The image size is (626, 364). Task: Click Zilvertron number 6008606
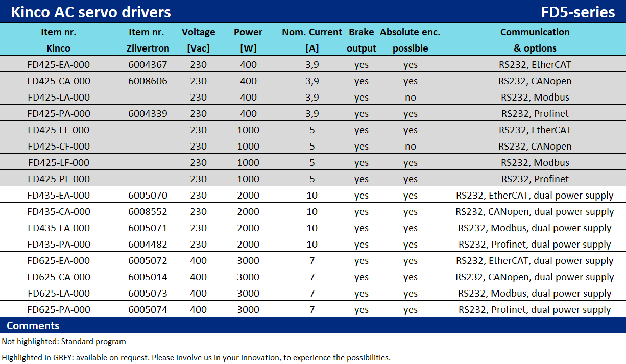click(x=148, y=81)
